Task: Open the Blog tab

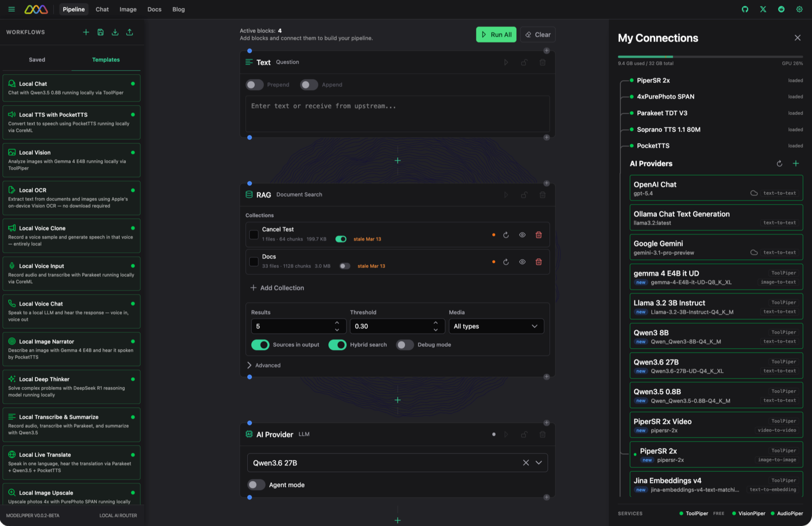Action: pyautogui.click(x=178, y=9)
